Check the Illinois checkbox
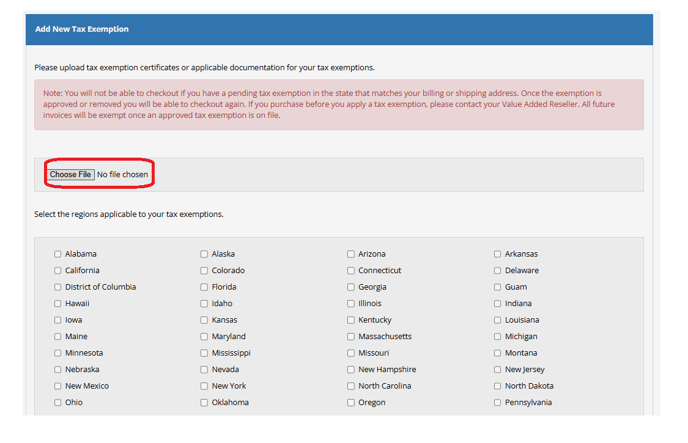Viewport: 688px width, 443px height. (x=351, y=304)
